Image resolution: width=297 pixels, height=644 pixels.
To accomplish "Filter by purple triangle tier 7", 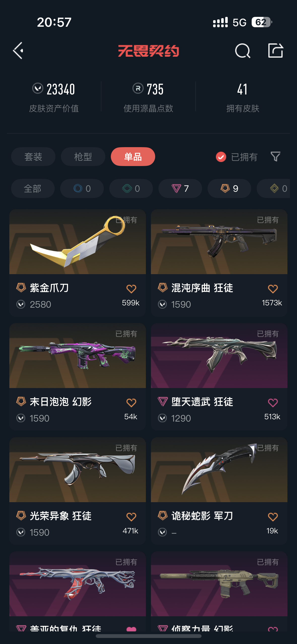I will coord(180,188).
